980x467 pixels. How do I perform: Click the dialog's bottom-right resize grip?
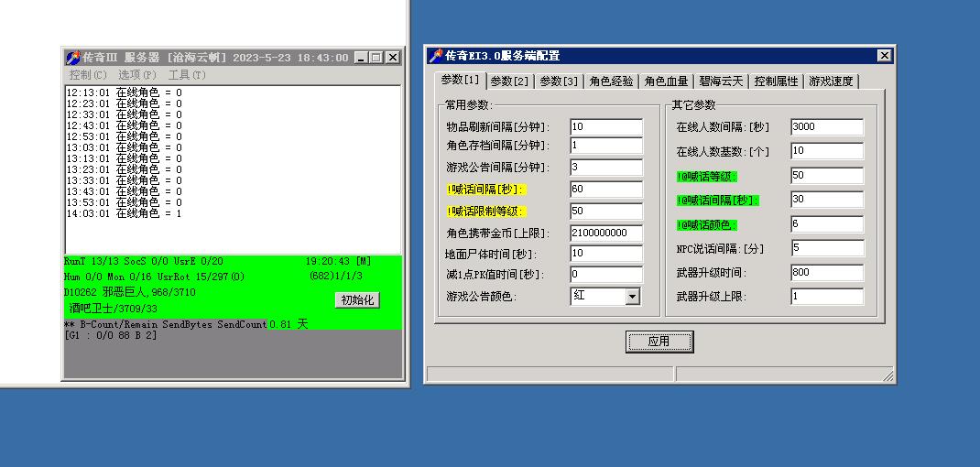click(x=887, y=376)
